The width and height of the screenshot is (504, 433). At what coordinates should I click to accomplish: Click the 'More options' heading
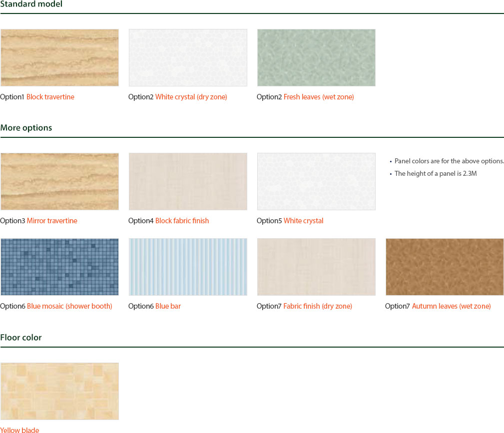pyautogui.click(x=26, y=128)
